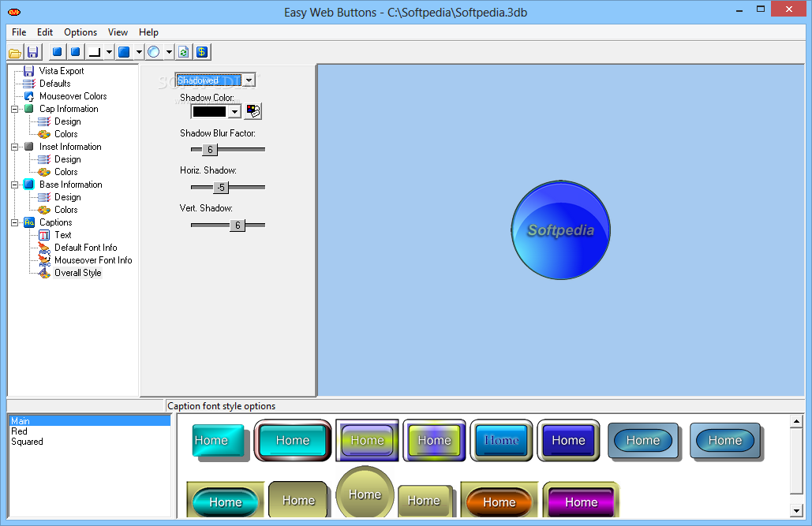
Task: Click the black Shadow Color swatch
Action: point(210,111)
